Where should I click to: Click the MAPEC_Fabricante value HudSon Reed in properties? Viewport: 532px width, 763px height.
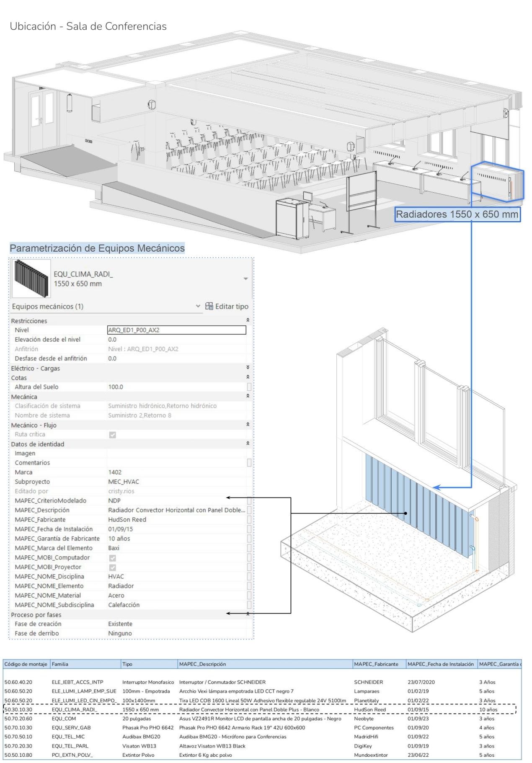pyautogui.click(x=127, y=520)
